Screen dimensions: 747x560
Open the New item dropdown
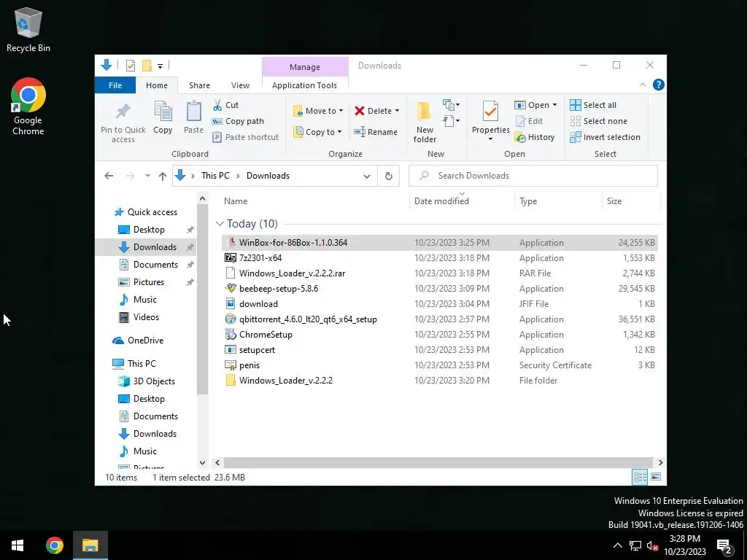[x=451, y=104]
